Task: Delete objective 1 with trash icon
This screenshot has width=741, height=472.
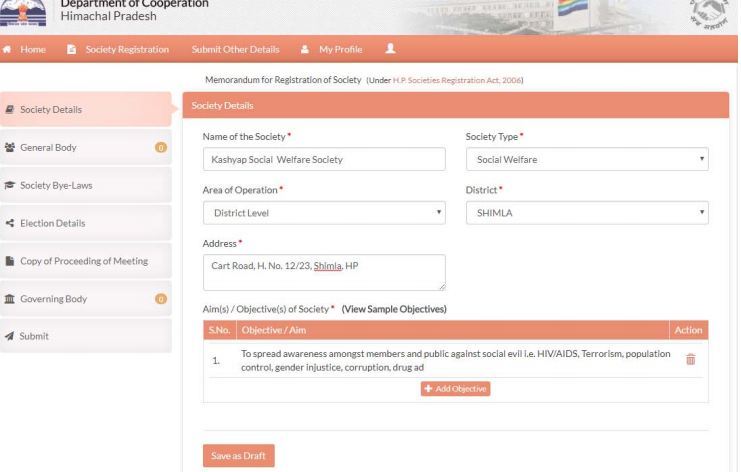Action: click(x=690, y=360)
